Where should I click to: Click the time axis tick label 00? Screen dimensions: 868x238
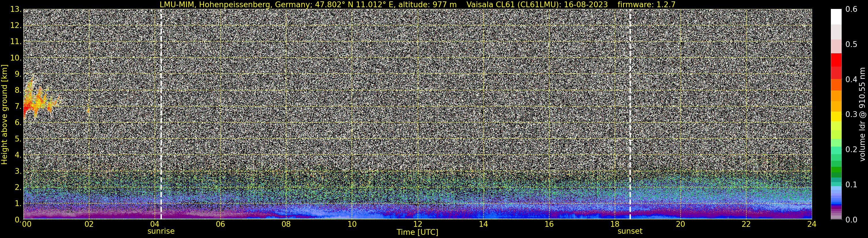click(x=27, y=224)
